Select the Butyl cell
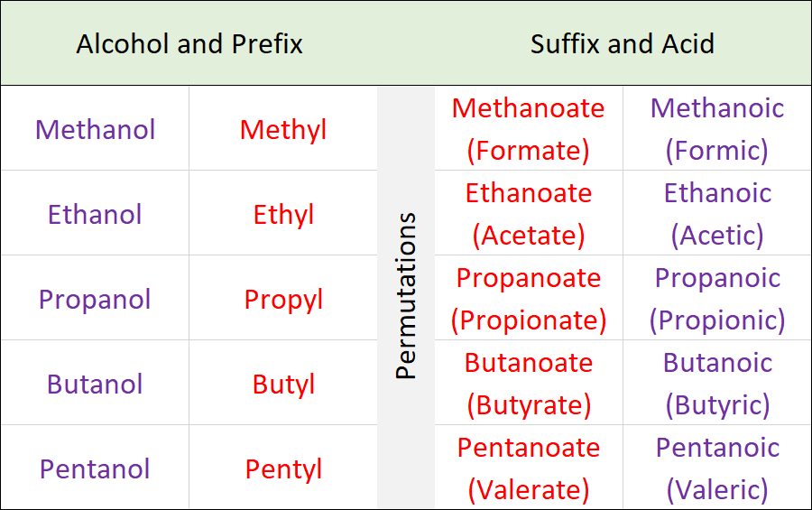This screenshot has width=812, height=510. coord(283,383)
